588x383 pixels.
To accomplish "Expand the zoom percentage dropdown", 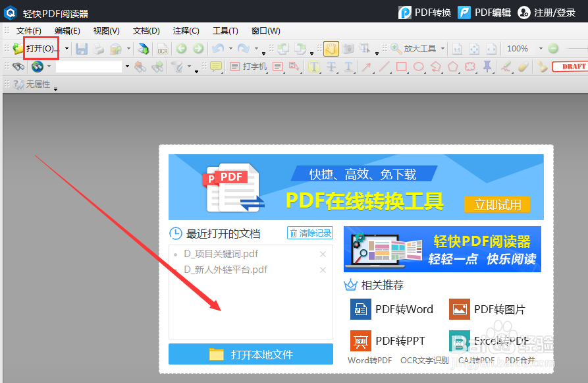I will click(541, 48).
